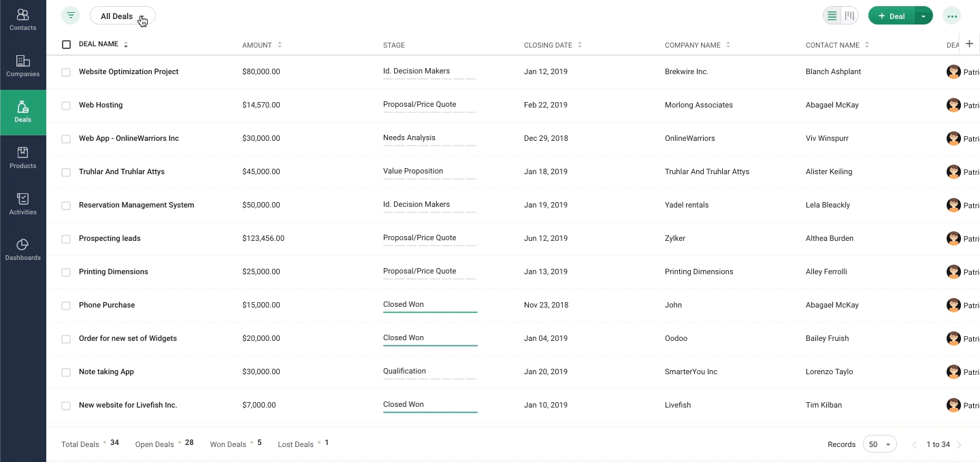Viewport: 980px width, 462px height.
Task: Open the arrow next to Deal button
Action: pyautogui.click(x=923, y=16)
